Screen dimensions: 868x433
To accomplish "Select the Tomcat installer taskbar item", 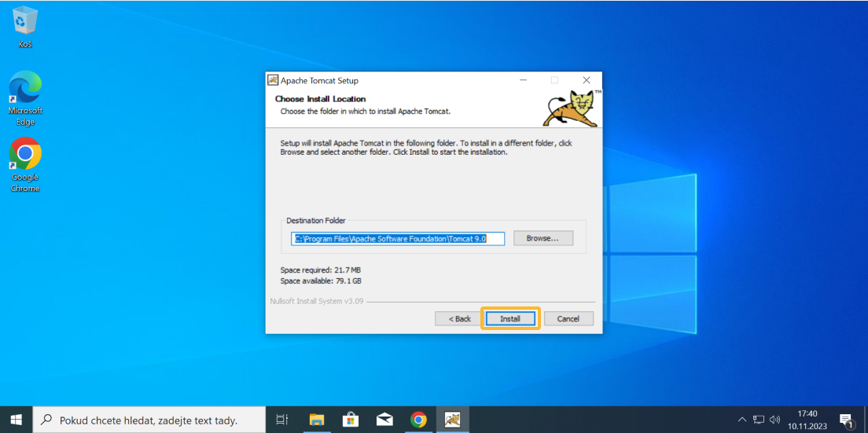I will tap(453, 420).
